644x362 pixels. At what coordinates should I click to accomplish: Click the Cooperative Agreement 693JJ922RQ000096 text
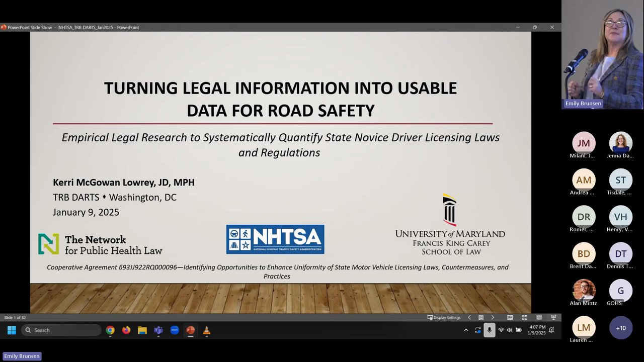277,271
